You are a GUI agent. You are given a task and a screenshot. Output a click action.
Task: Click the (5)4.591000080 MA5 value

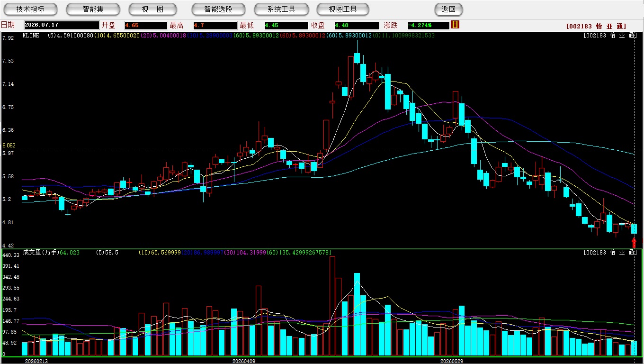(x=71, y=36)
